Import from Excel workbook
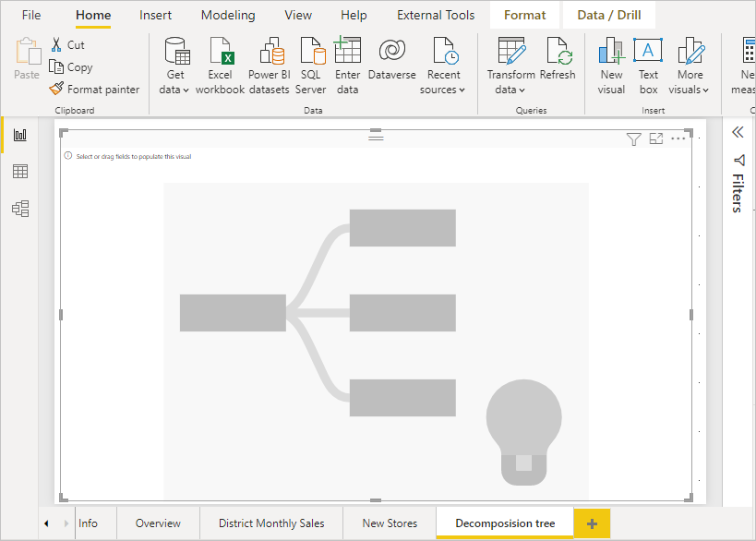Viewport: 756px width, 541px height. point(221,66)
